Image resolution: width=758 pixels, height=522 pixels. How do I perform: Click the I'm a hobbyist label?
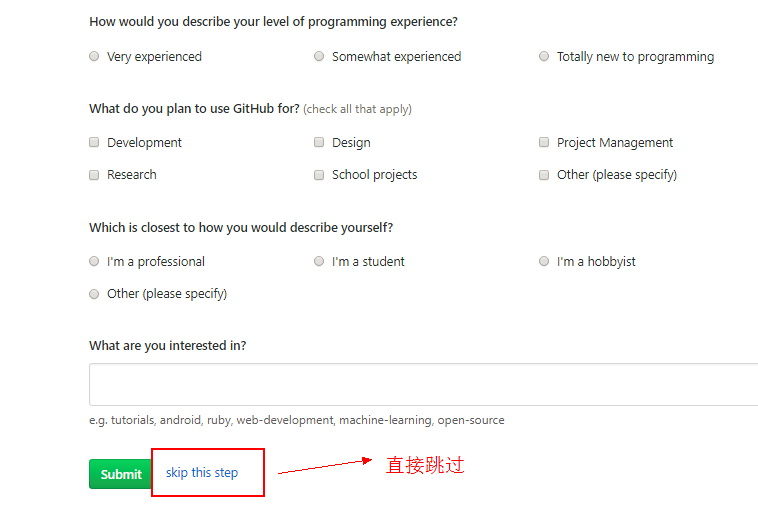click(596, 262)
